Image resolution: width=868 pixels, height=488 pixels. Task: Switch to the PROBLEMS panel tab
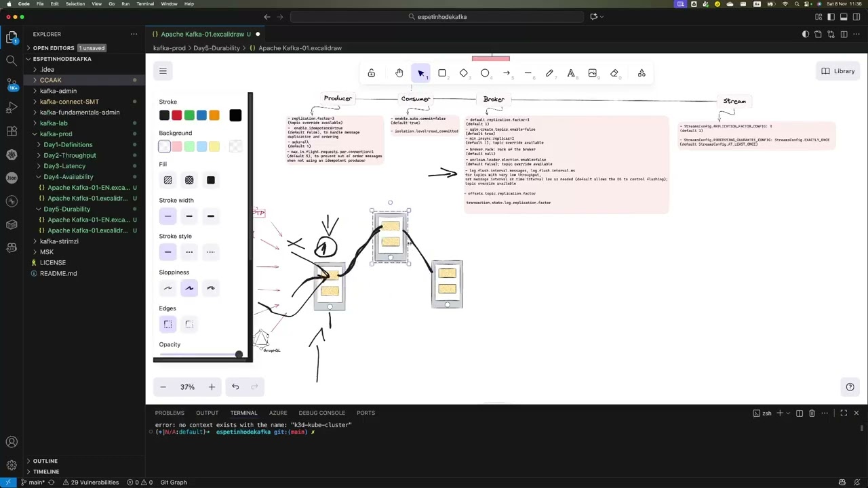(170, 413)
